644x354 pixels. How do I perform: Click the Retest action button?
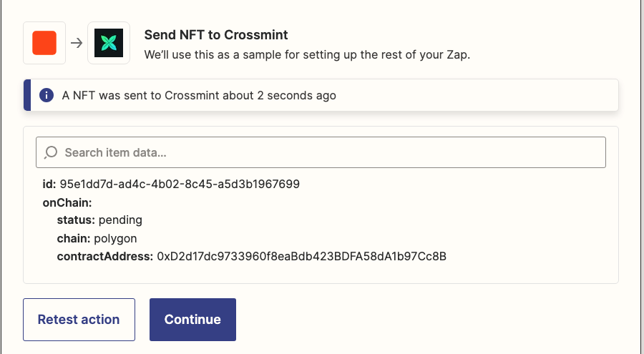(x=79, y=320)
